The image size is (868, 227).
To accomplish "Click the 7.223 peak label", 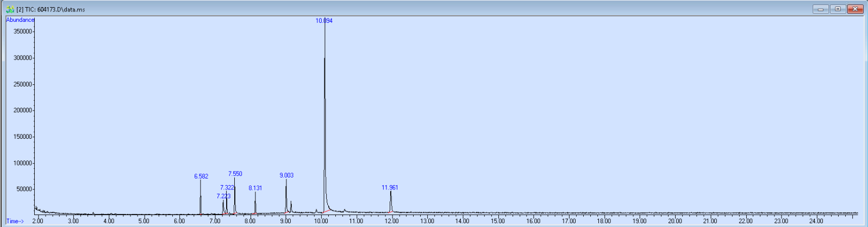I will click(223, 196).
